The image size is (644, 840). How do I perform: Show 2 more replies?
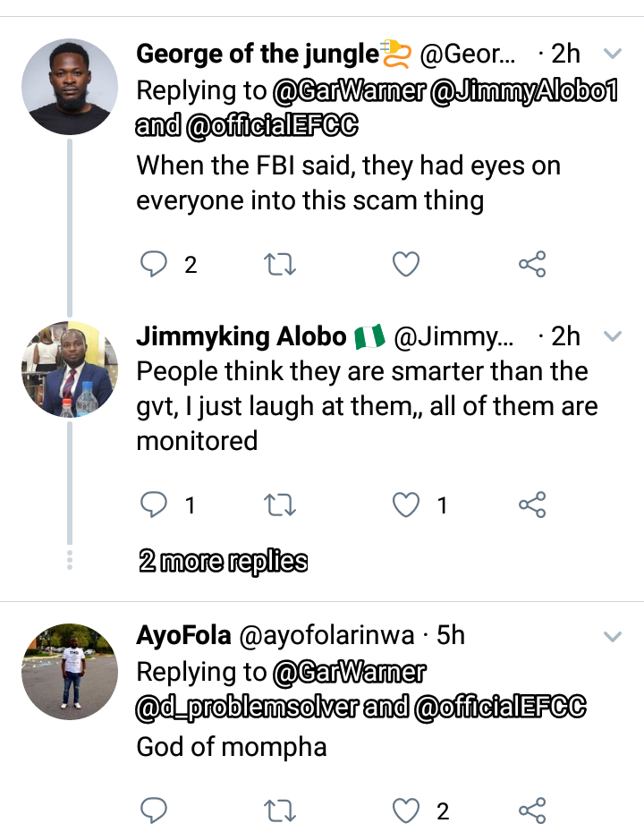point(223,562)
